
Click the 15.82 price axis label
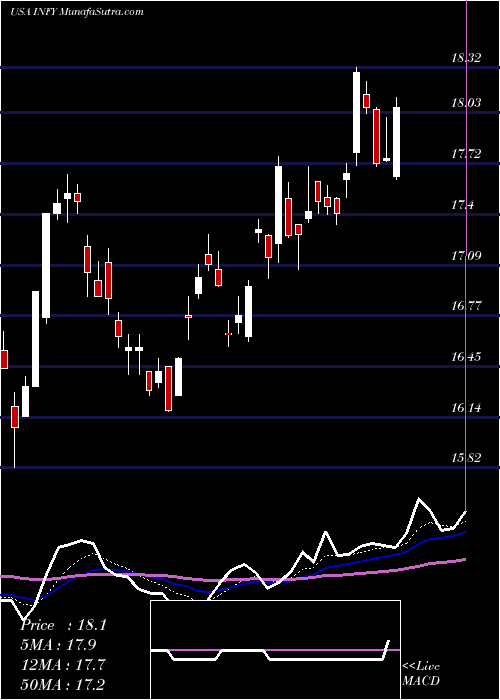click(466, 458)
